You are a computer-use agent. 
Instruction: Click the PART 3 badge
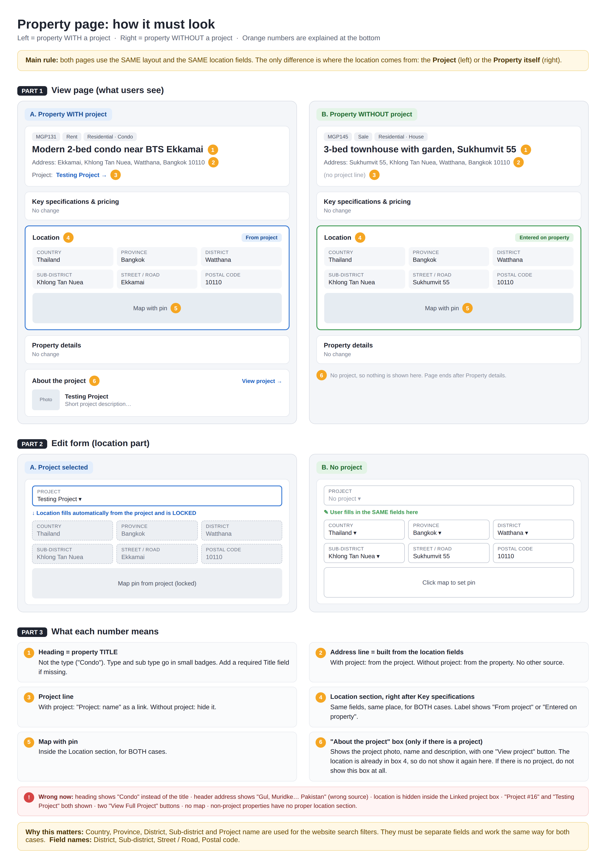click(x=32, y=632)
